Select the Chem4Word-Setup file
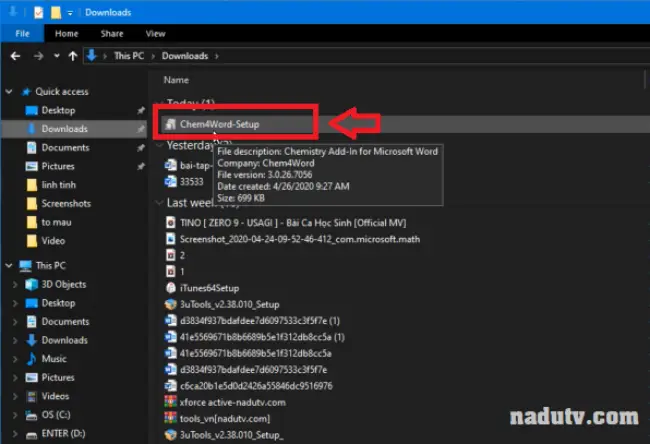 point(219,124)
